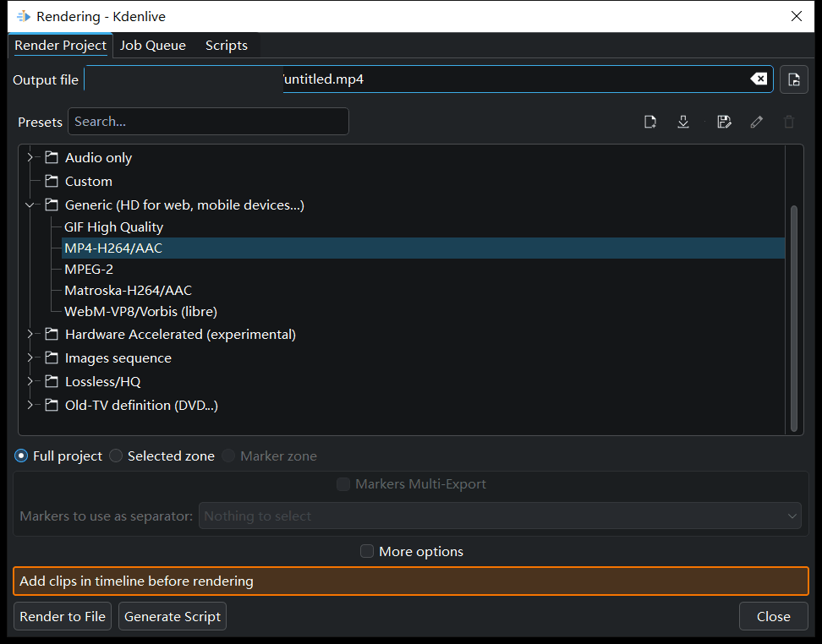
Task: Expand the Audio only preset group
Action: click(x=30, y=157)
